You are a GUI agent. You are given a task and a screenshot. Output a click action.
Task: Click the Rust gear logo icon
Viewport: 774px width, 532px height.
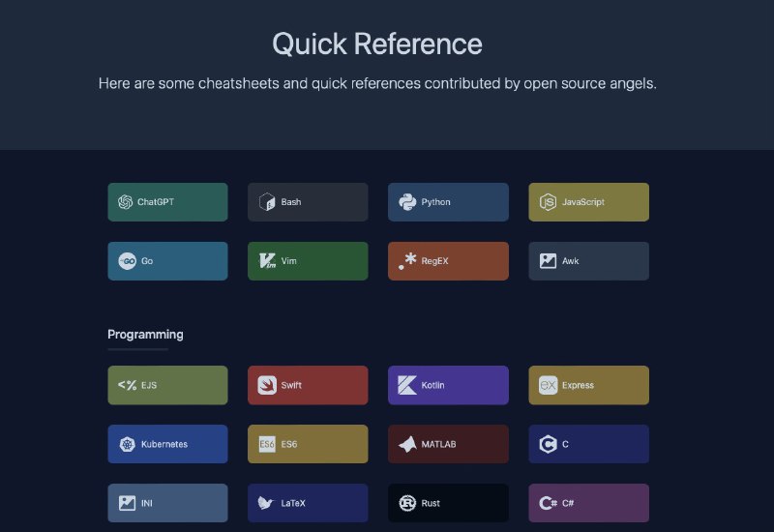406,503
